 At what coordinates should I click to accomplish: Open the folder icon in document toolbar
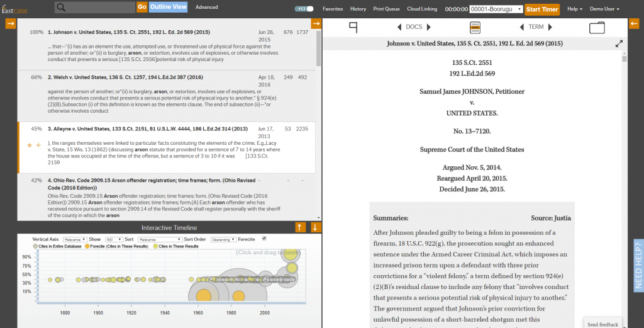pyautogui.click(x=596, y=27)
